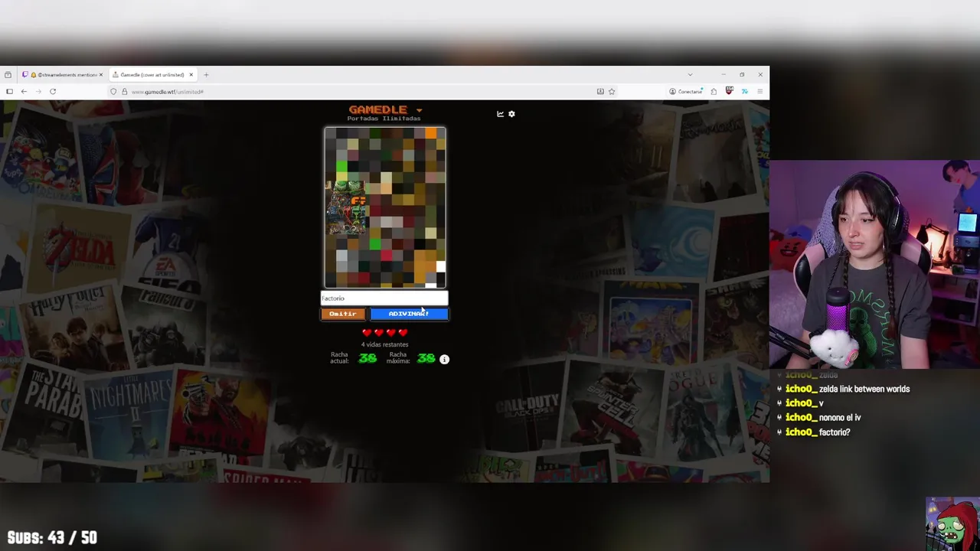Click the 4 vidas restantes text
Viewport: 980px width, 551px height.
click(385, 344)
